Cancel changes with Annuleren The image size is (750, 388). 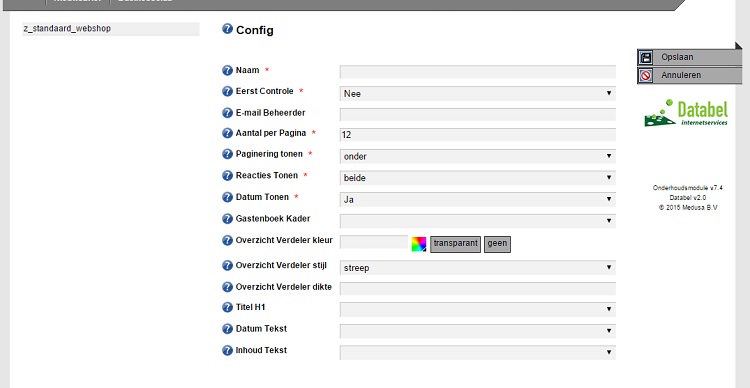[x=689, y=76]
